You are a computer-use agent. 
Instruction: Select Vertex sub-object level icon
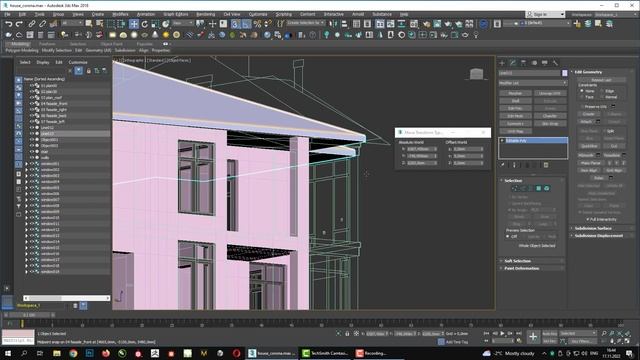point(515,188)
